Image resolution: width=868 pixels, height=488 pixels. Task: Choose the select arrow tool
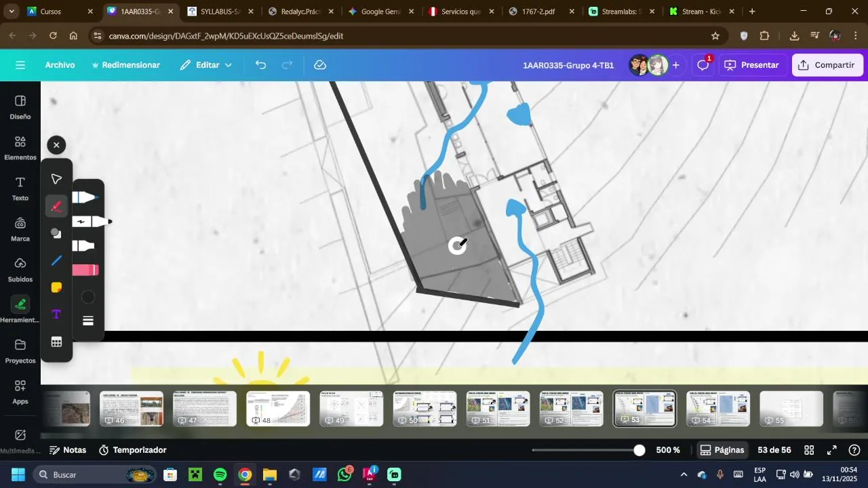(x=56, y=179)
